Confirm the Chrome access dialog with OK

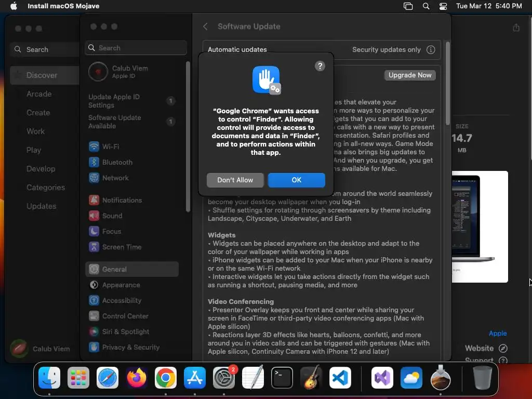[296, 180]
